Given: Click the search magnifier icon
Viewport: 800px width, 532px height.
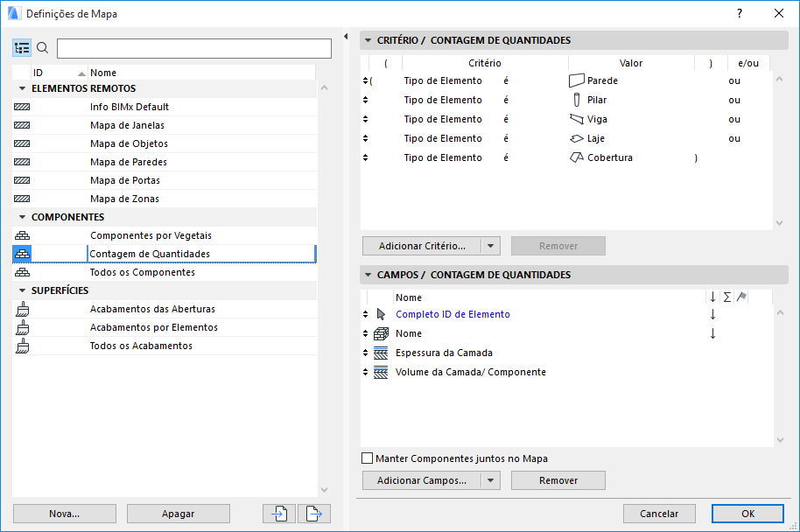Looking at the screenshot, I should point(42,48).
